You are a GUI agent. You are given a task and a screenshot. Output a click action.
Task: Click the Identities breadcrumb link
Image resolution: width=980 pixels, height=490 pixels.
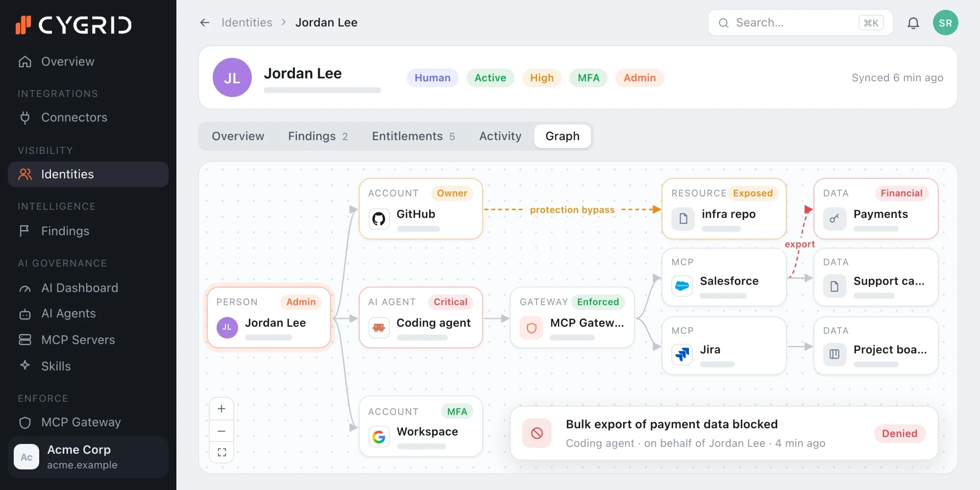pyautogui.click(x=246, y=23)
